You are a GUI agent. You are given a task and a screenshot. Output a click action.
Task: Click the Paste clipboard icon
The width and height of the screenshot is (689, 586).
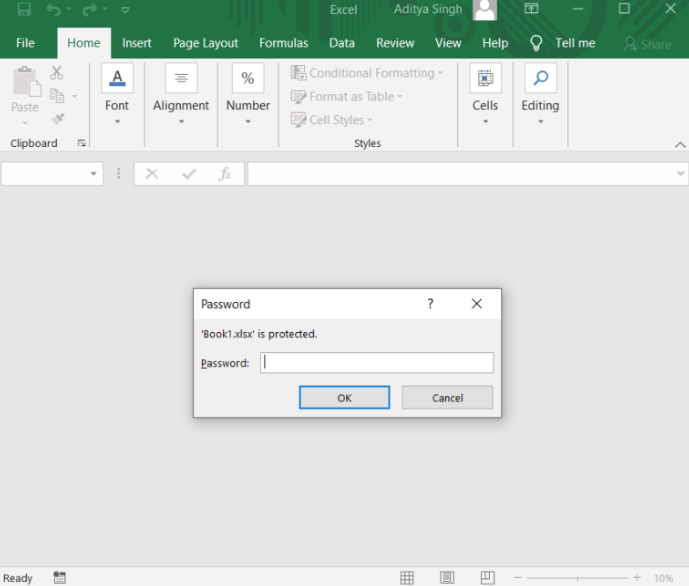pos(26,82)
